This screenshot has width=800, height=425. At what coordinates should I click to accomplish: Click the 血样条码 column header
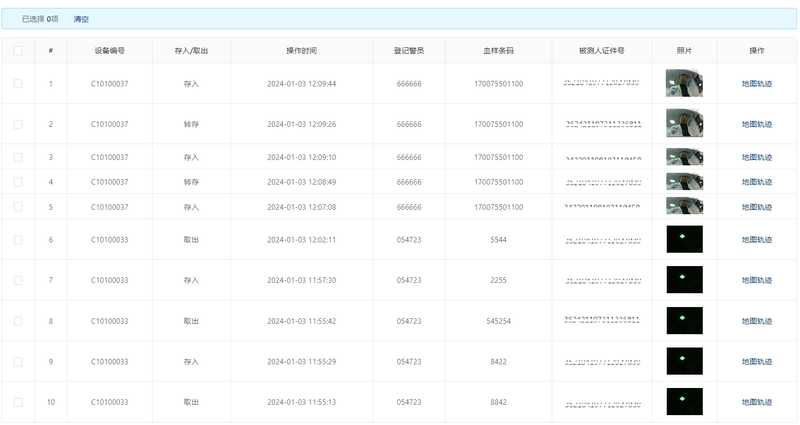pos(498,51)
